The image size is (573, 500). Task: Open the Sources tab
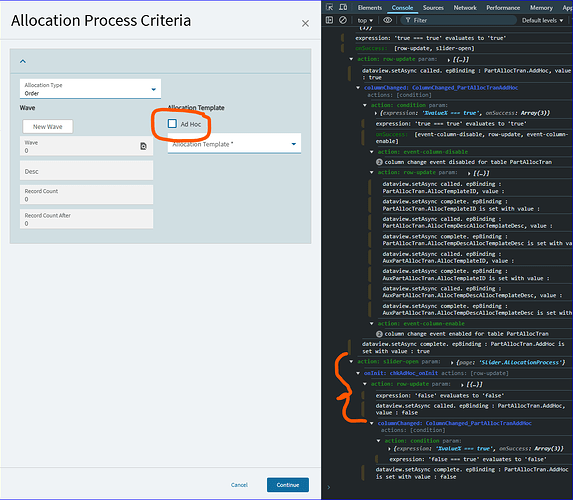433,8
